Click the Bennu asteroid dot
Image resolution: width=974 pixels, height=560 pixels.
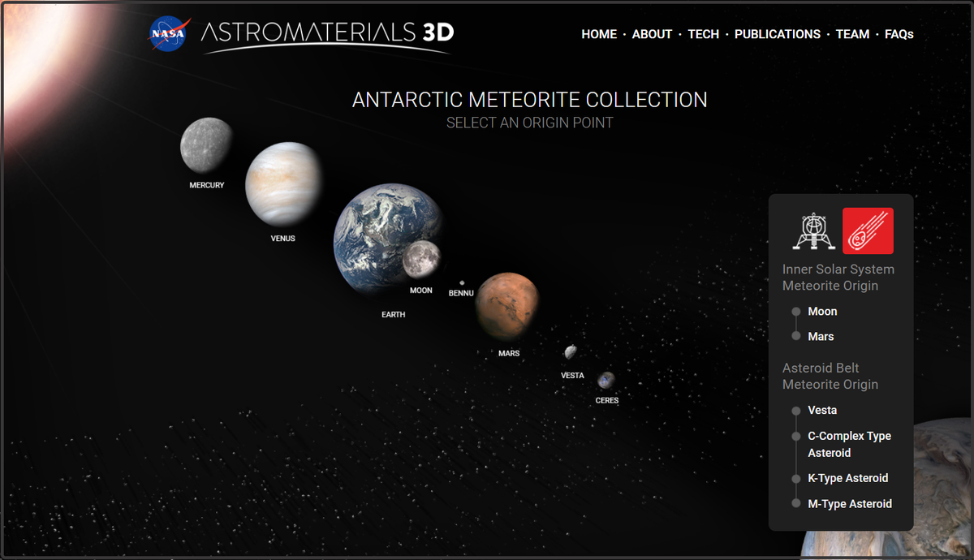[462, 282]
